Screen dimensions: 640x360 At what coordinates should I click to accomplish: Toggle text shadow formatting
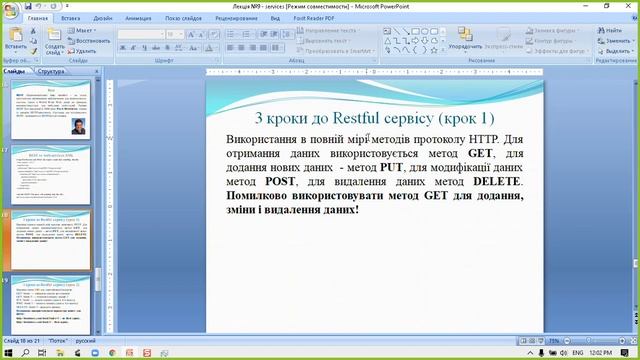click(167, 48)
